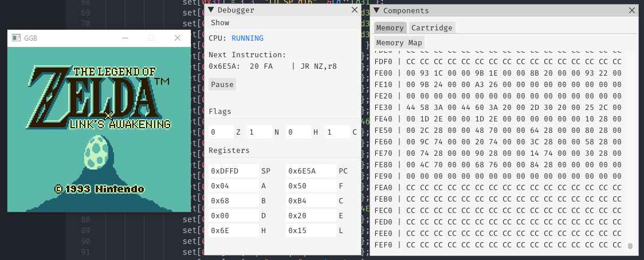This screenshot has width=644, height=260.
Task: Collapse the Components window with its triangle
Action: (x=376, y=10)
